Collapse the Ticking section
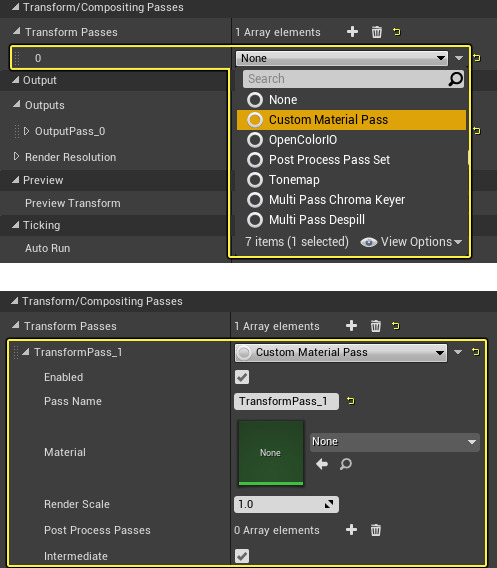 point(15,225)
